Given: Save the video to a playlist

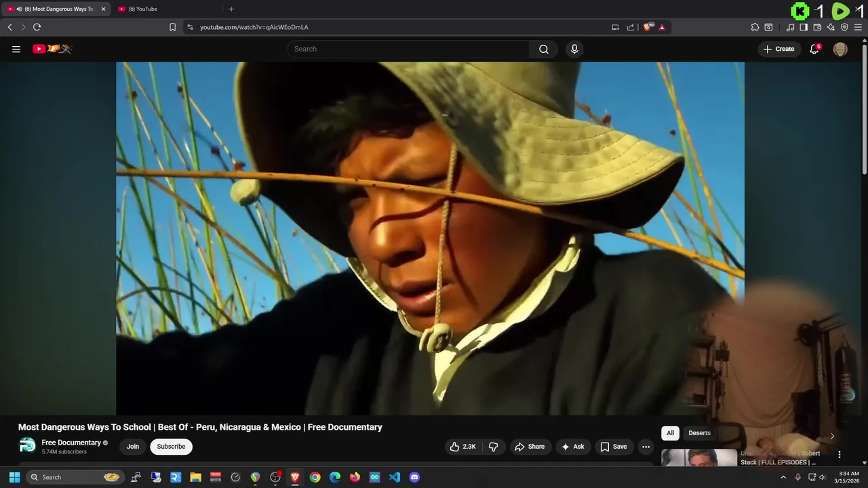Looking at the screenshot, I should coord(614,447).
